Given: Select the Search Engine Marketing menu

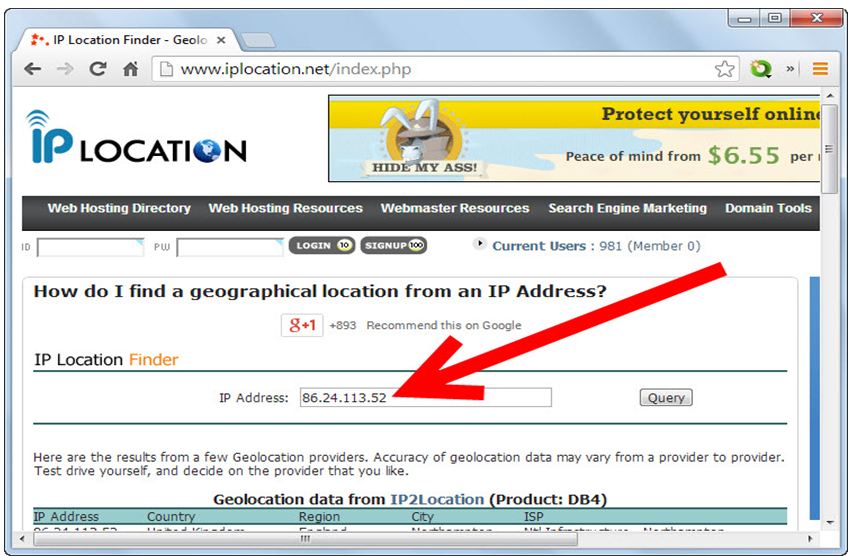Looking at the screenshot, I should tap(627, 209).
